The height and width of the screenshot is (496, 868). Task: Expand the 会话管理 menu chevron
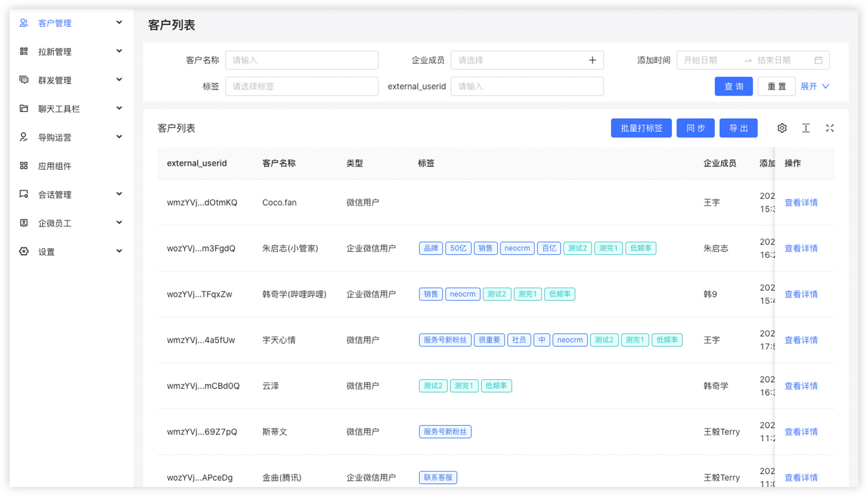119,194
